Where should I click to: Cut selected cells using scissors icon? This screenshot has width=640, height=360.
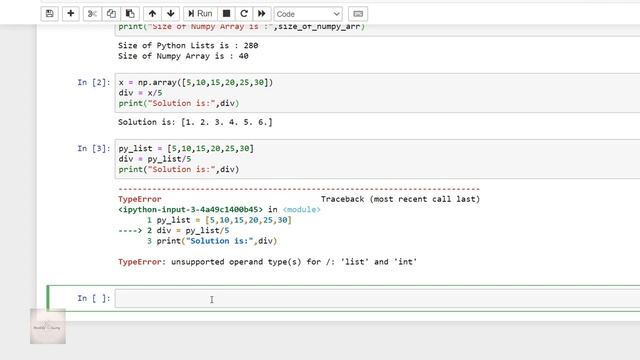click(x=92, y=14)
